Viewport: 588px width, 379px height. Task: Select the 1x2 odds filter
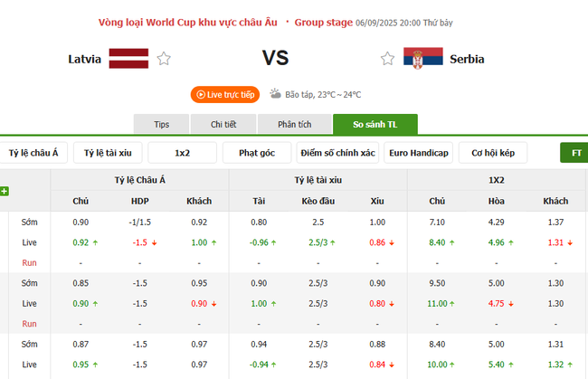[182, 153]
